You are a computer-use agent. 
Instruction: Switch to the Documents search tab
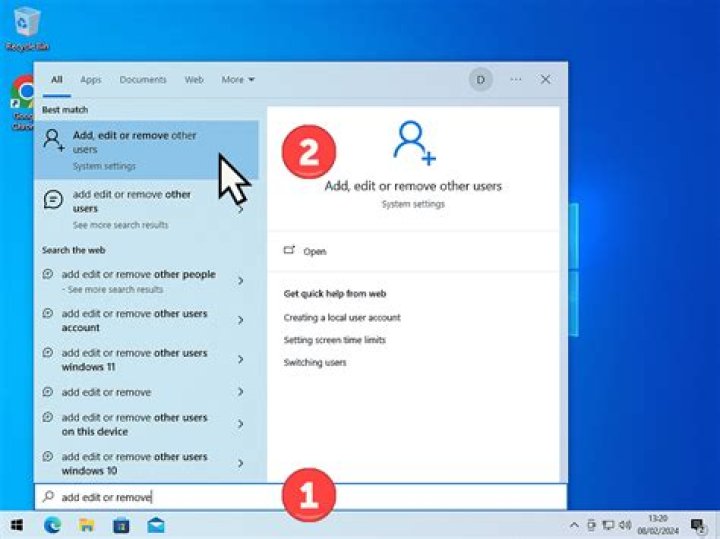click(x=143, y=80)
